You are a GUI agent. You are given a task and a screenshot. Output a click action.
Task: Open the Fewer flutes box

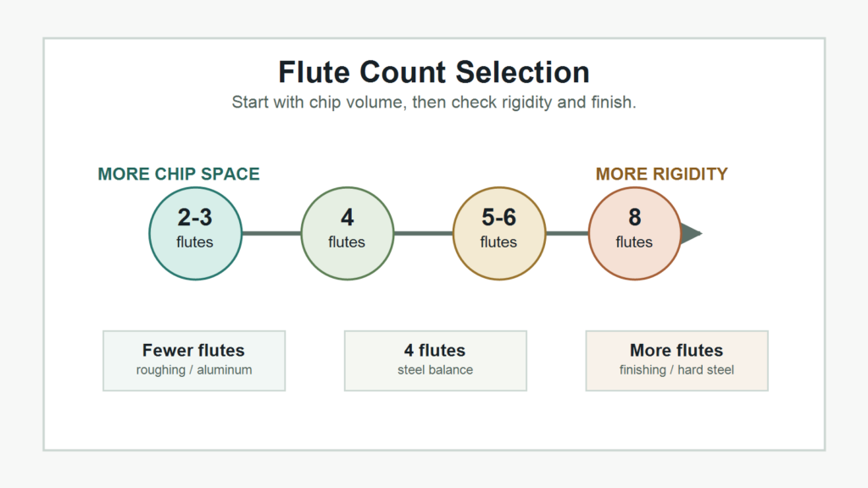(x=194, y=361)
